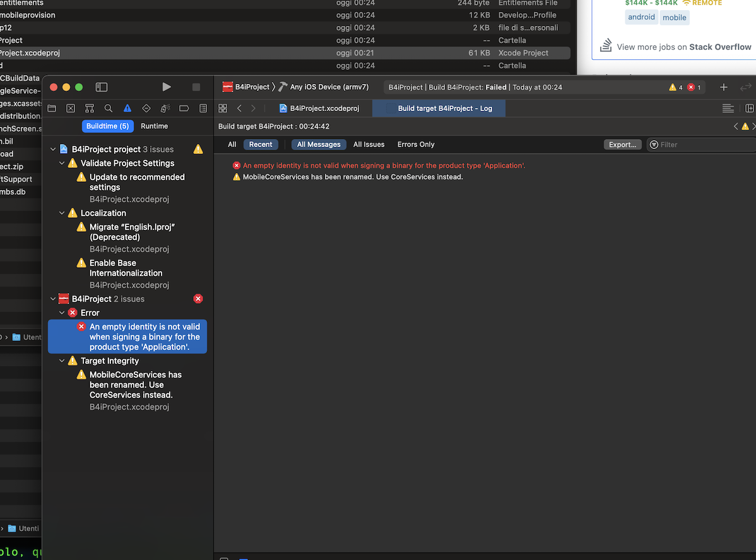Collapse the Target Integrity warning group

62,360
